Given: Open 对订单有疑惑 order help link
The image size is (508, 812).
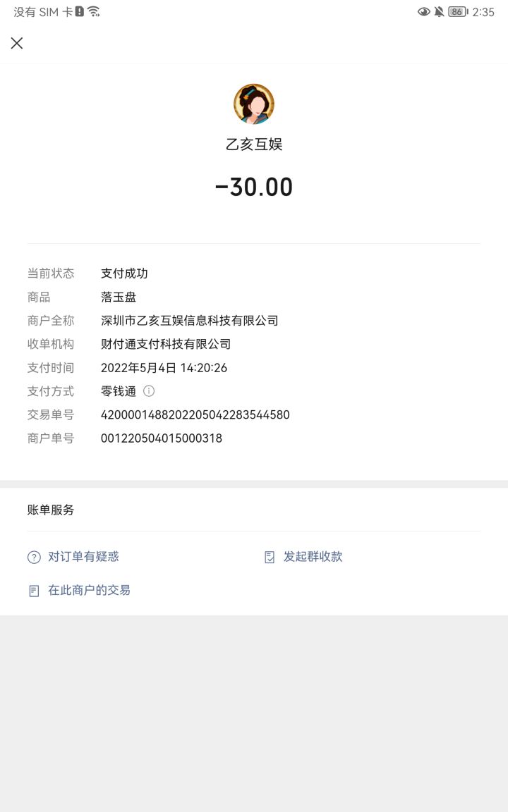Looking at the screenshot, I should 83,557.
